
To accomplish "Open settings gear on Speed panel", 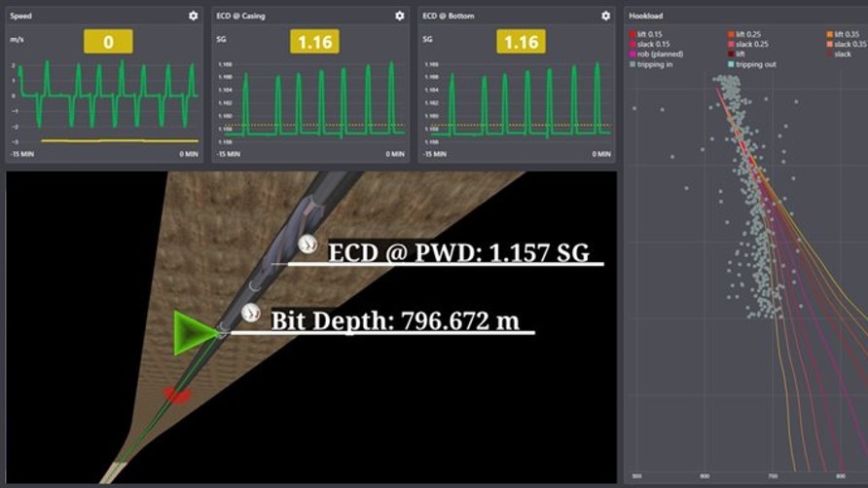I will 193,16.
